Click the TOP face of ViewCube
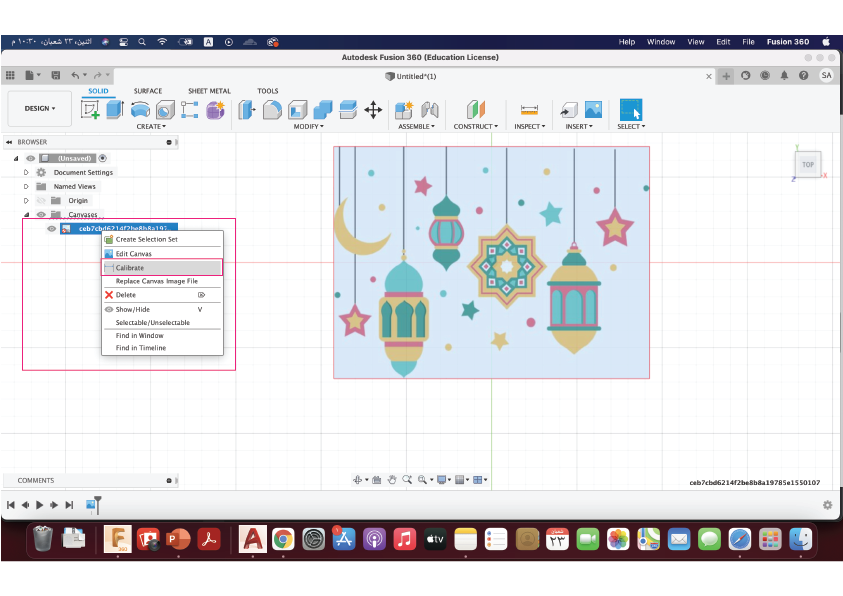 [808, 164]
